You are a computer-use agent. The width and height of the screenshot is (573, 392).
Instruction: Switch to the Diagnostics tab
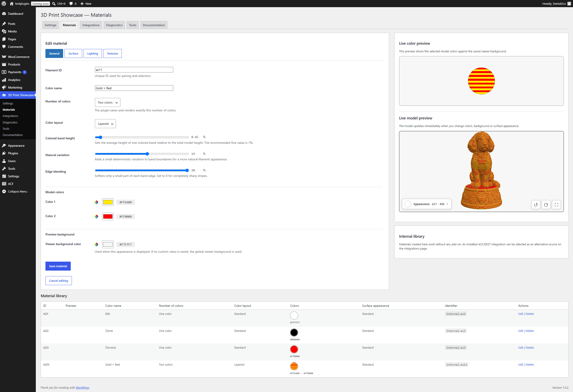[114, 25]
